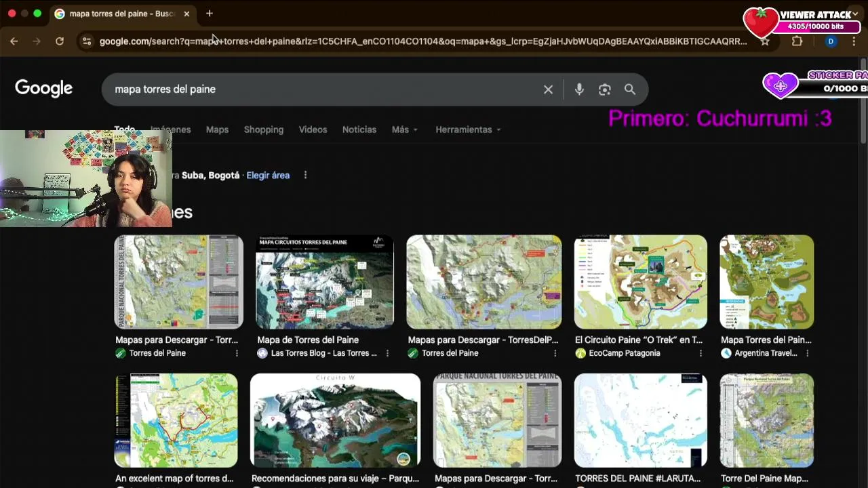Click 'Las Torres Blog - Las Torres' source text
The image size is (868, 488).
[324, 353]
